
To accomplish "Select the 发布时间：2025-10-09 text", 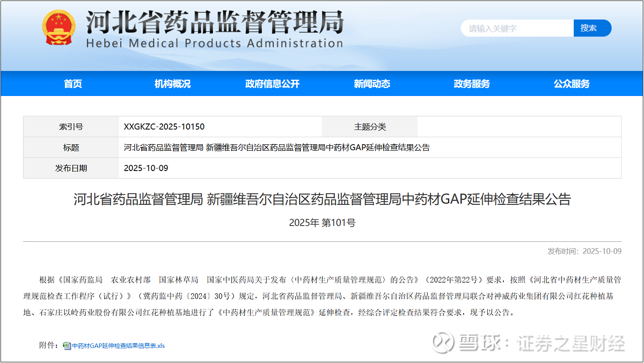I will click(x=584, y=251).
